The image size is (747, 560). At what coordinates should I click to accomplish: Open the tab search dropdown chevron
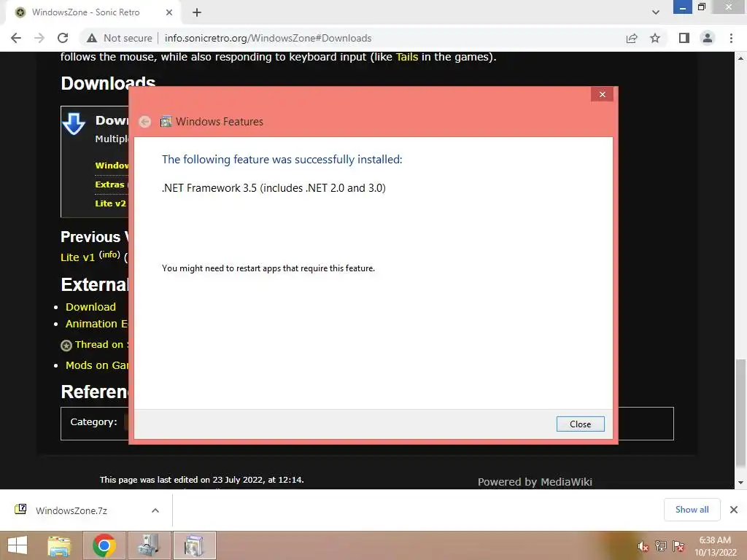pos(656,12)
